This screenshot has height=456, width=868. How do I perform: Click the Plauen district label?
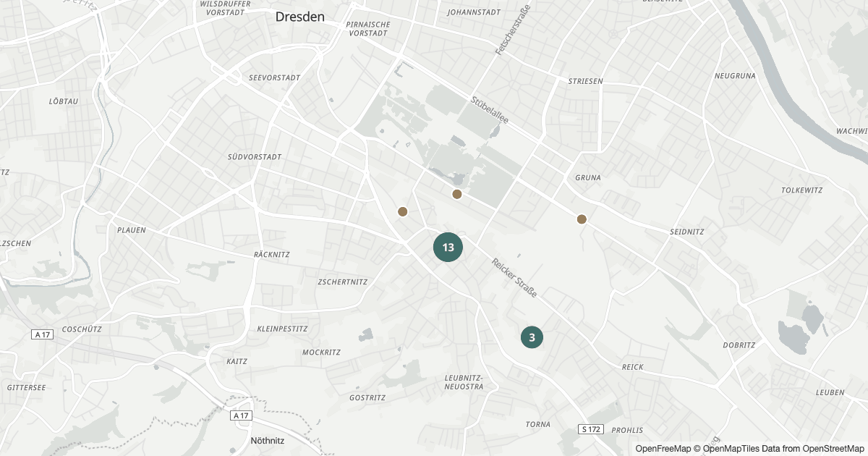click(x=131, y=230)
